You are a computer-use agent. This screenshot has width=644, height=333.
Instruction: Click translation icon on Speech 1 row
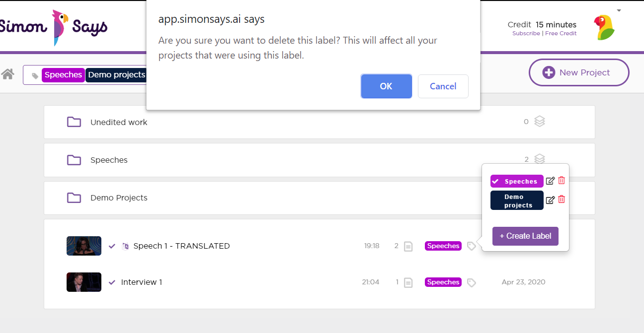(x=125, y=246)
